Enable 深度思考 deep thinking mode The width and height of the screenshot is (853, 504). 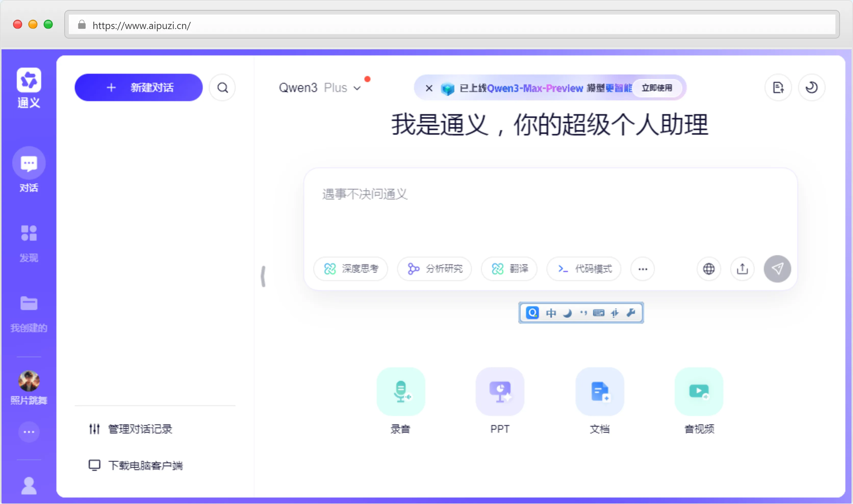(x=351, y=269)
